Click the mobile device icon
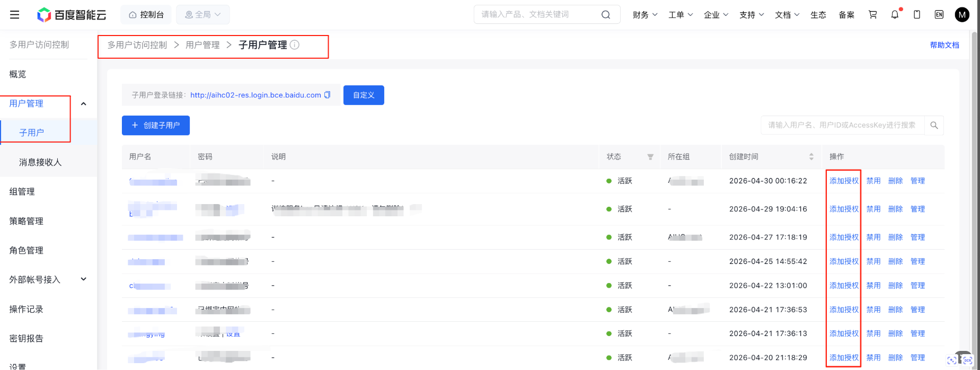Screen dimensions: 980x370 [x=917, y=15]
